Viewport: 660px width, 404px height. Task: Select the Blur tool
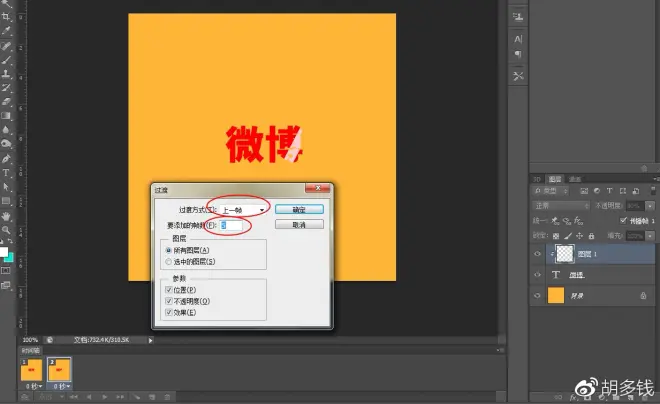pos(6,130)
